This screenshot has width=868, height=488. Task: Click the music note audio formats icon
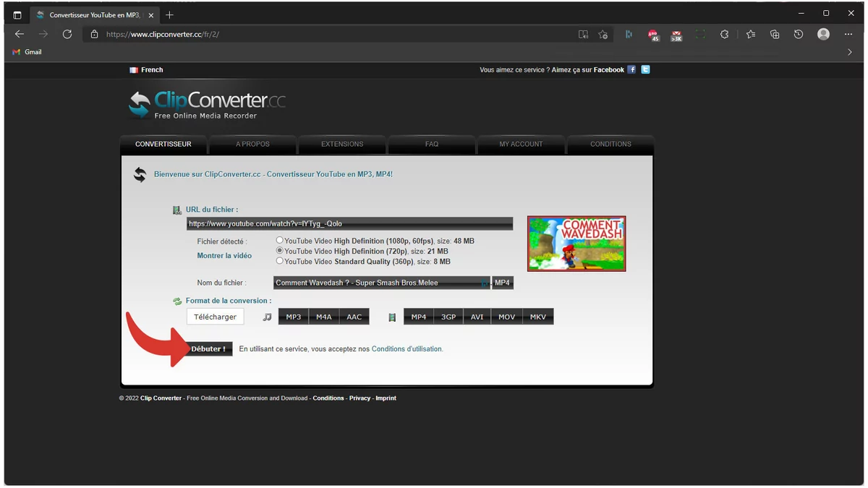tap(267, 317)
